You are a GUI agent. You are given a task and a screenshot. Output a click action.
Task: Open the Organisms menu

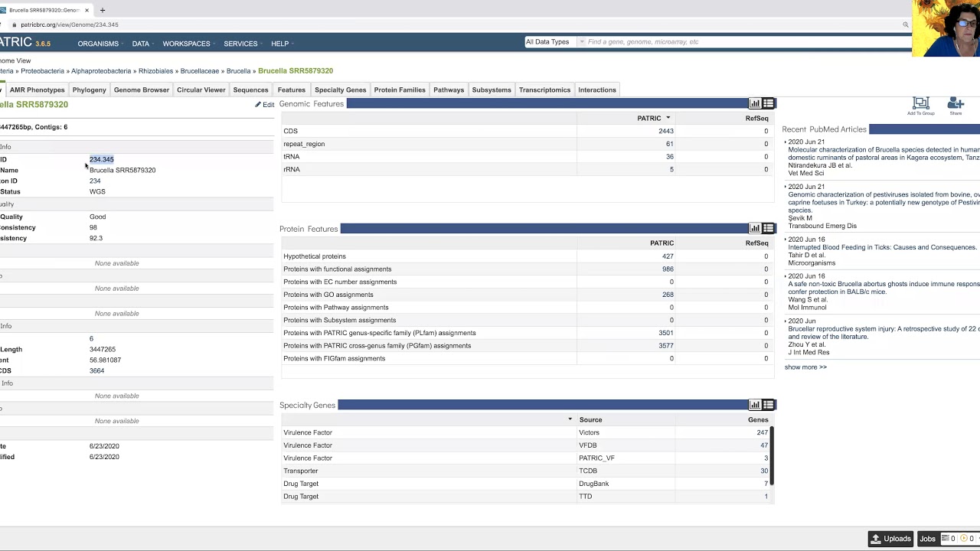tap(101, 44)
